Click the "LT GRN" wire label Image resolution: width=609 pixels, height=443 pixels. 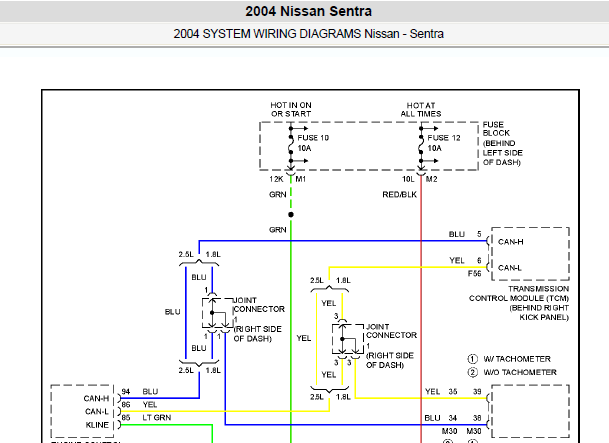pos(157,417)
